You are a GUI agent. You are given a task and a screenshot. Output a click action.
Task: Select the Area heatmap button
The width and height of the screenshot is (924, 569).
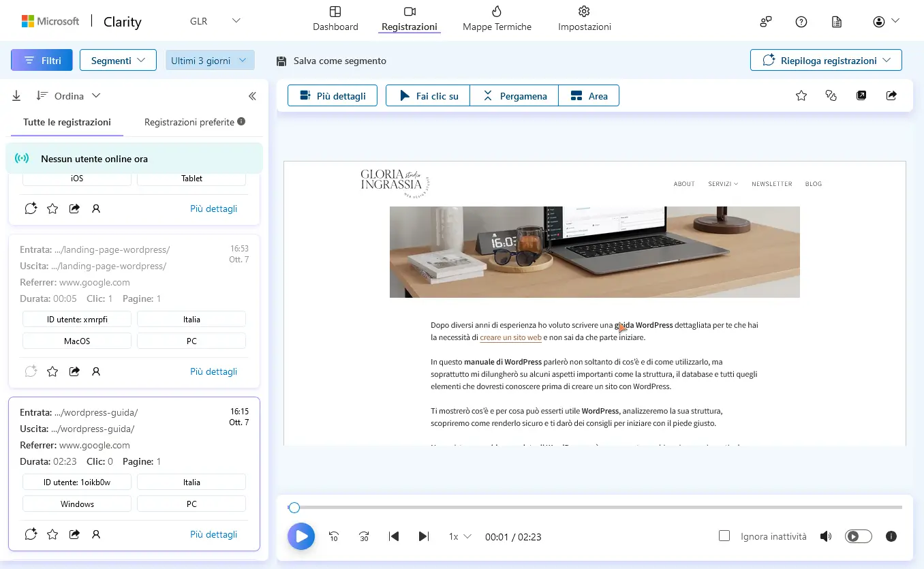point(589,95)
